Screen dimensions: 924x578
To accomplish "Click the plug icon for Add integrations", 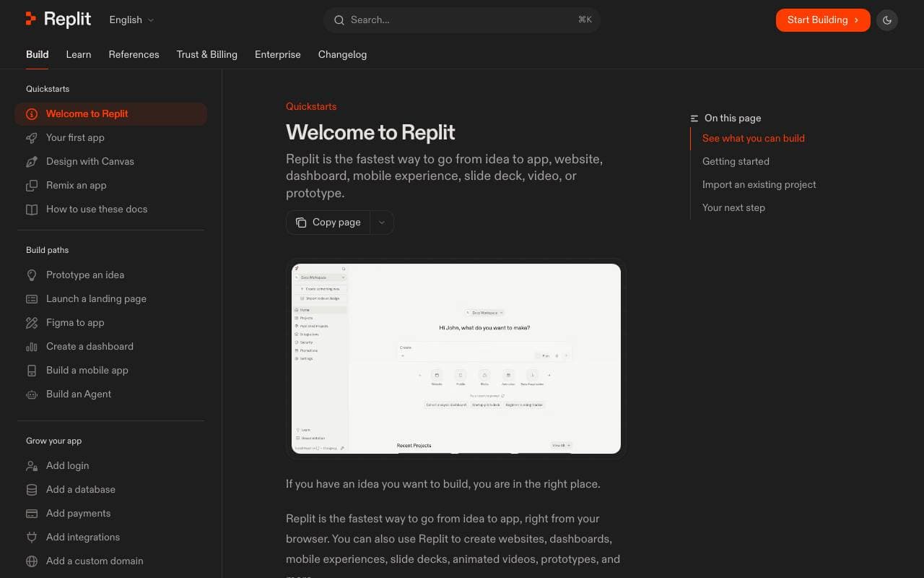I will coord(32,538).
